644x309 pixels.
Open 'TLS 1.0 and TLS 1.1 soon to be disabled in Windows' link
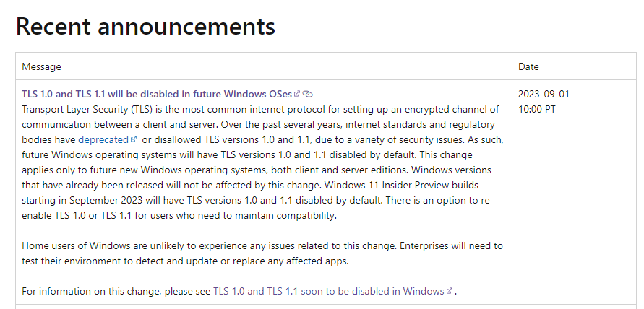tap(328, 291)
